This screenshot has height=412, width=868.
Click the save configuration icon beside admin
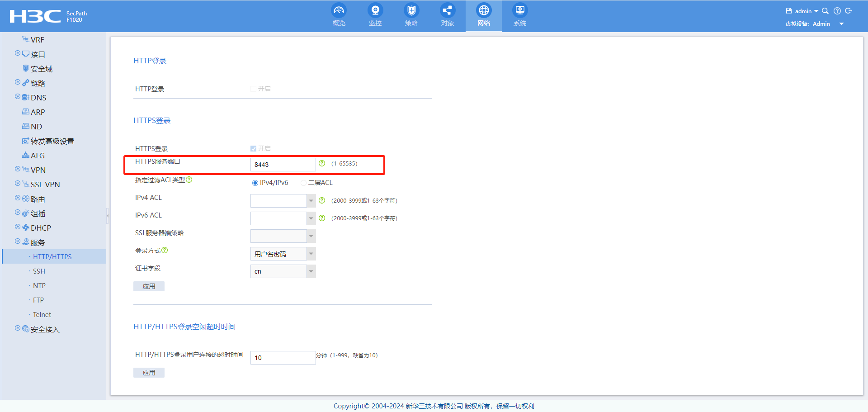point(789,11)
